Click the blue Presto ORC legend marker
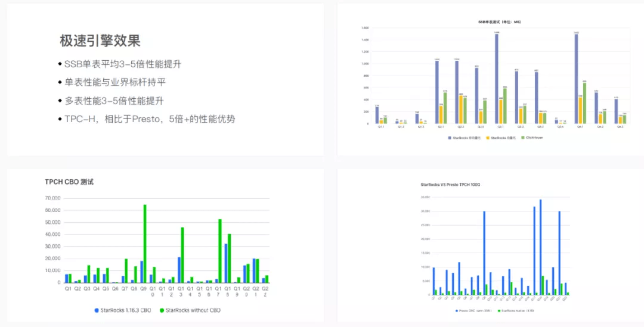This screenshot has width=644, height=327. pos(456,310)
